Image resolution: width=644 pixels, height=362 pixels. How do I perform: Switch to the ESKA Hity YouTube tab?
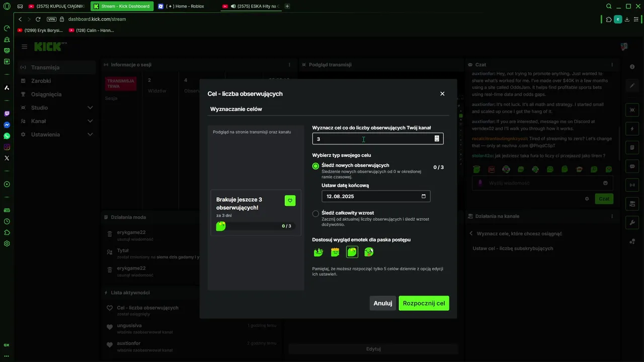click(251, 6)
